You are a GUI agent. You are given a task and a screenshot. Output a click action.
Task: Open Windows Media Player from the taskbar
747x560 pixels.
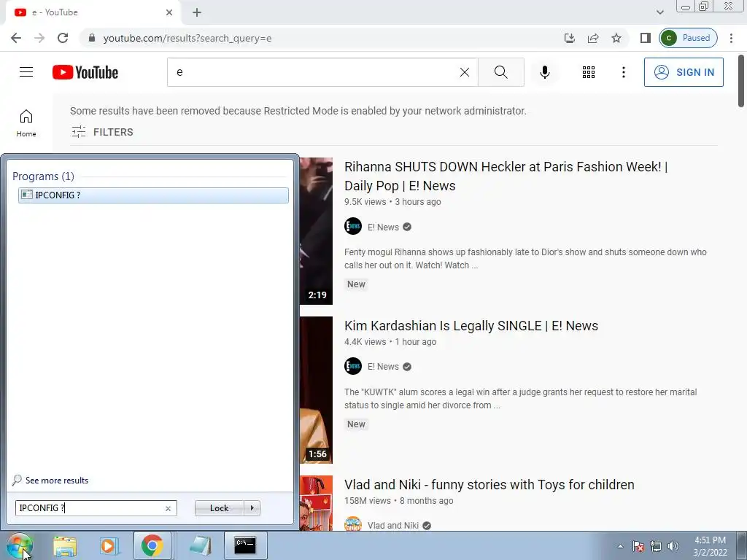[x=108, y=545]
